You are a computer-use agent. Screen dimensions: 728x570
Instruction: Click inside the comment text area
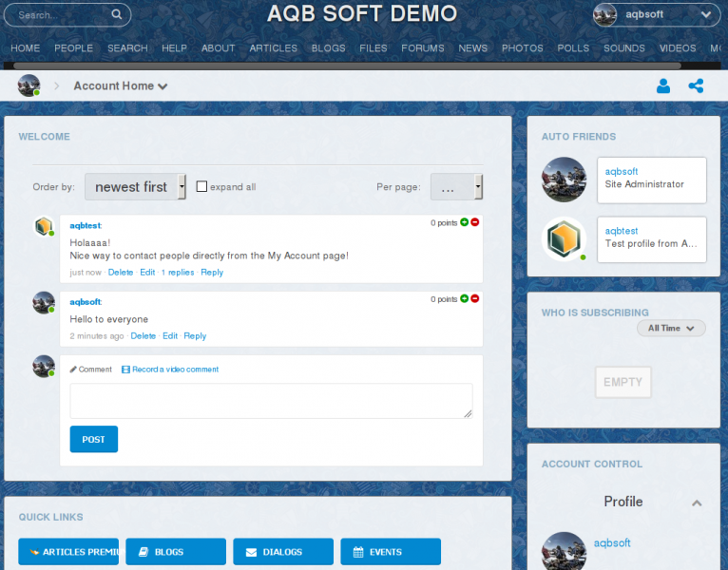[x=271, y=400]
